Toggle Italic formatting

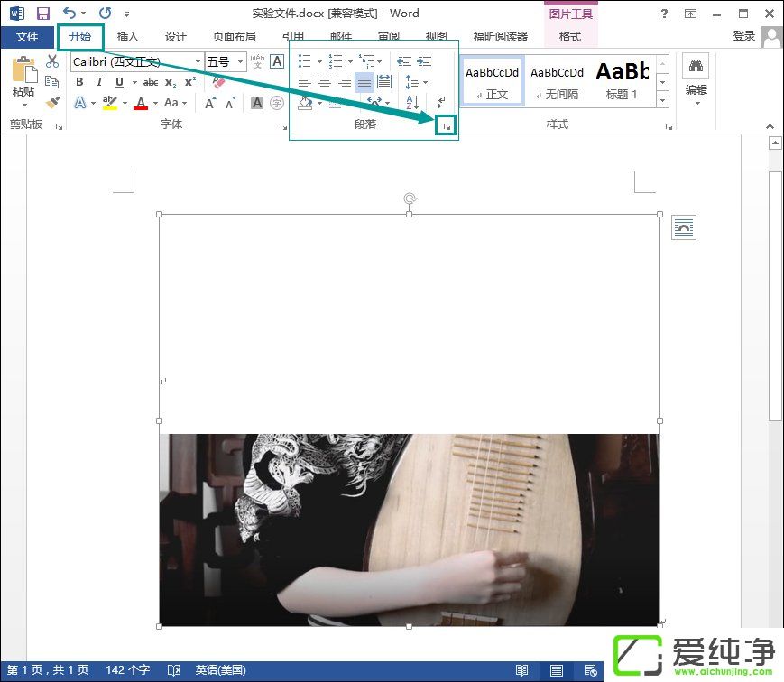pos(99,82)
